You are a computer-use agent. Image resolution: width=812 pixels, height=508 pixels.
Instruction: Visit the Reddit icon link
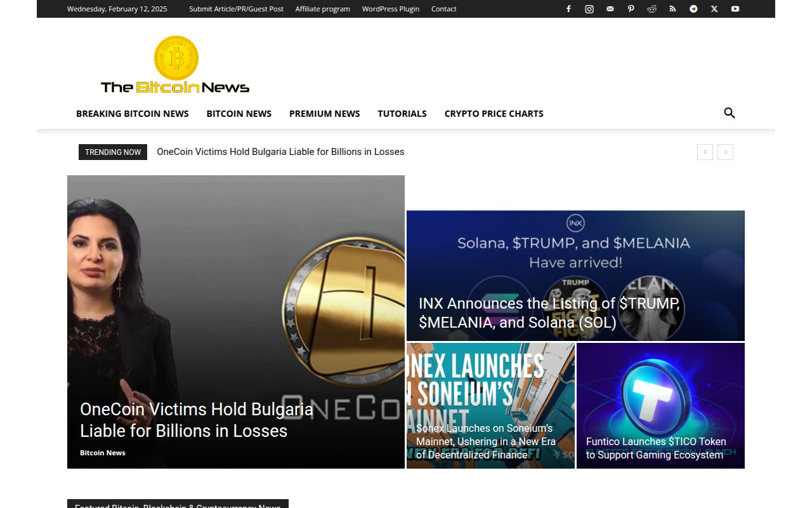[652, 9]
